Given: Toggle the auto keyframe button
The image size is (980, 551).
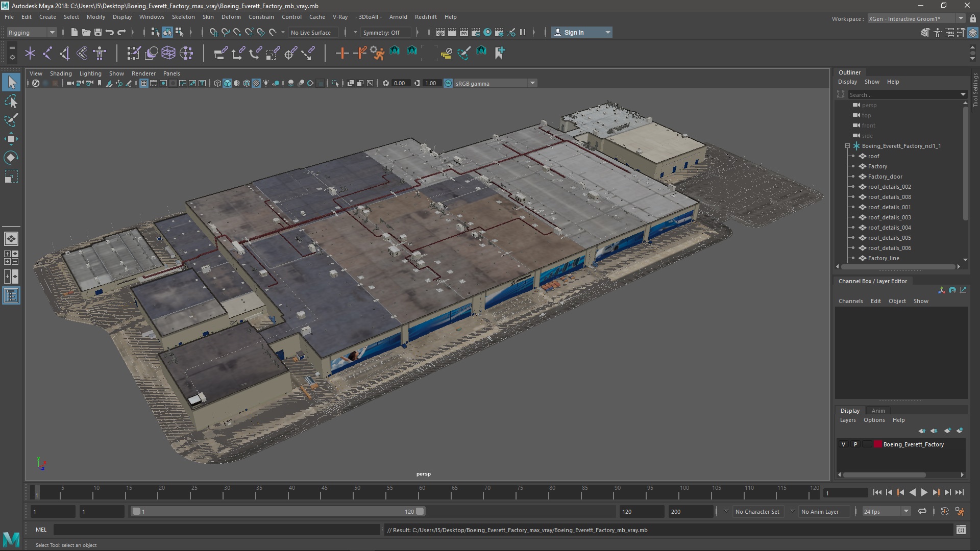Looking at the screenshot, I should [x=945, y=511].
